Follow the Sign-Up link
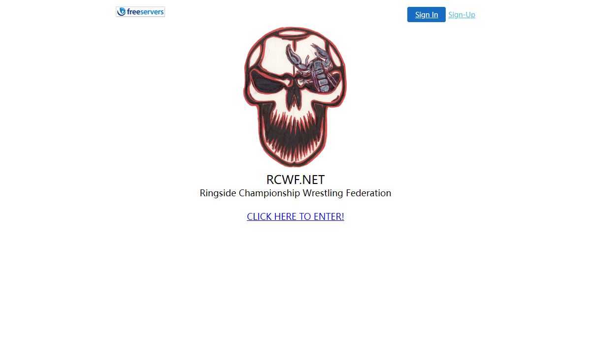This screenshot has width=591, height=364. coord(461,15)
